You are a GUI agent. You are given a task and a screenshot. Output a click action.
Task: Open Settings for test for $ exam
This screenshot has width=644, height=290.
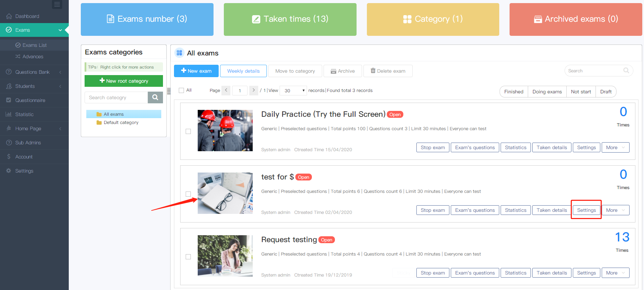tap(586, 210)
